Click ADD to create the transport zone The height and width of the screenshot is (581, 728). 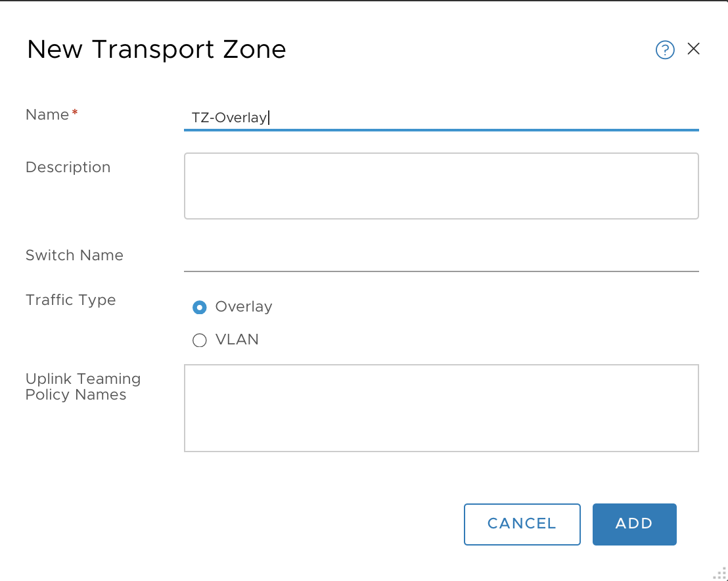coord(634,524)
